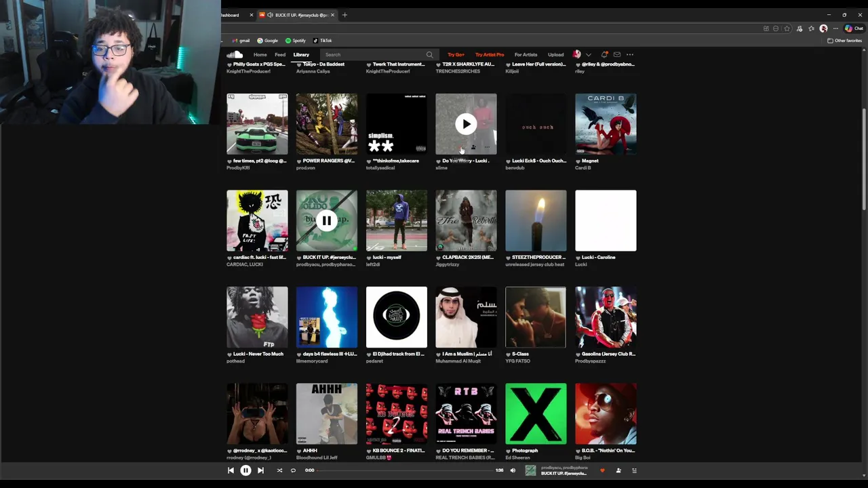Open the Other favorites folder
The height and width of the screenshot is (488, 868).
pyautogui.click(x=844, y=41)
